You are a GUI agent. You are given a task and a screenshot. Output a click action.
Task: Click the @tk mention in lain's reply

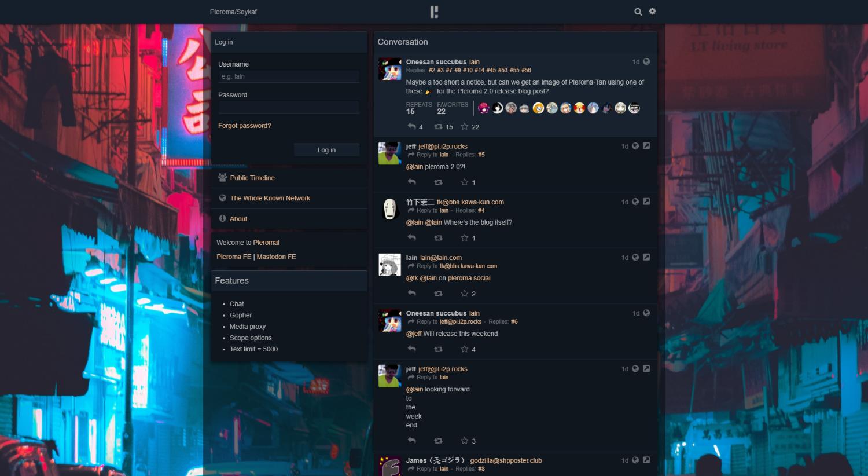(412, 278)
